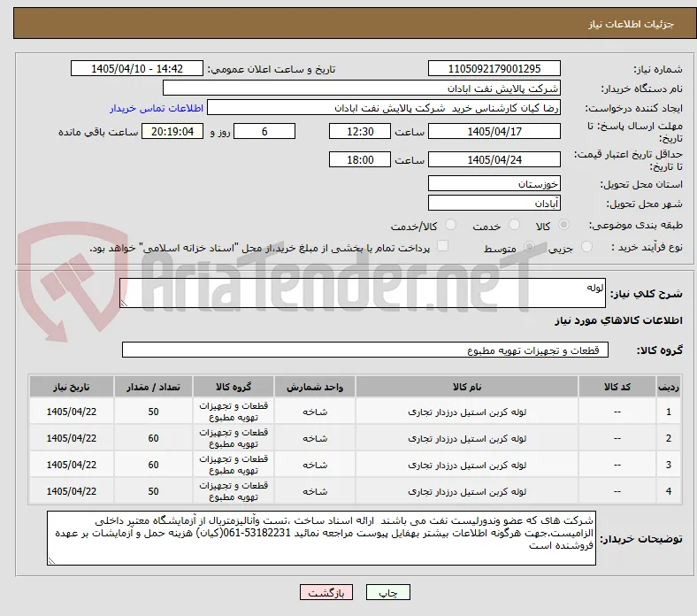Click the public announcement date-time field
This screenshot has height=616, width=697.
137,69
